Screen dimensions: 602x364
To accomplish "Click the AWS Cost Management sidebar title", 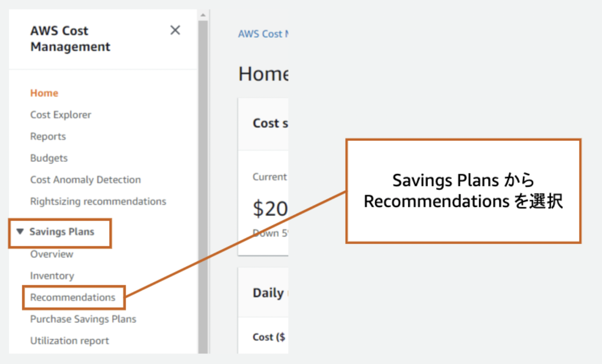I will point(70,39).
